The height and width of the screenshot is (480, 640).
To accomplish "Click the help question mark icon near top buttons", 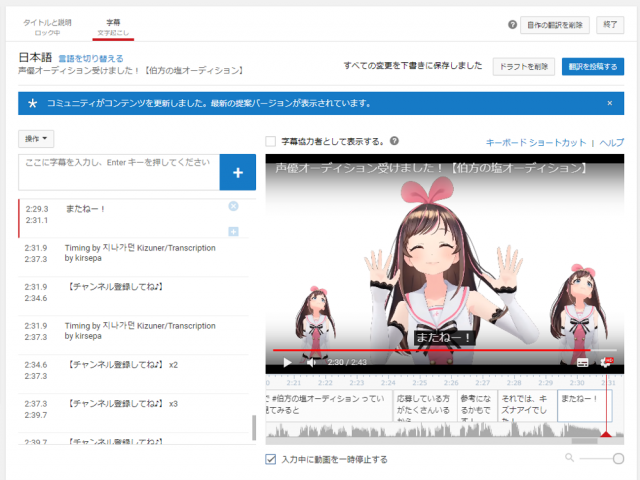I will [x=512, y=25].
